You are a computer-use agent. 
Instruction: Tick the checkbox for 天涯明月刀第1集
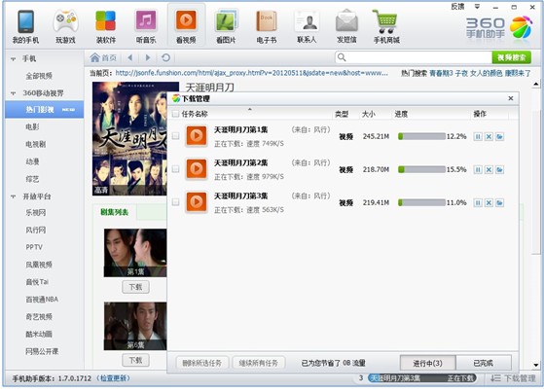pyautogui.click(x=176, y=135)
